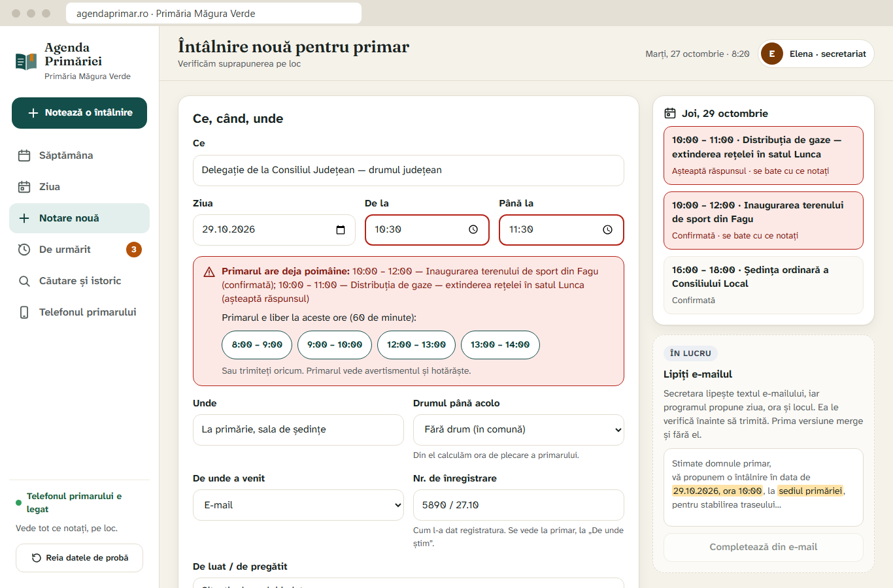Click the highlighted 29.10.2026, ora 10:00 text
The width and height of the screenshot is (893, 588).
click(717, 491)
